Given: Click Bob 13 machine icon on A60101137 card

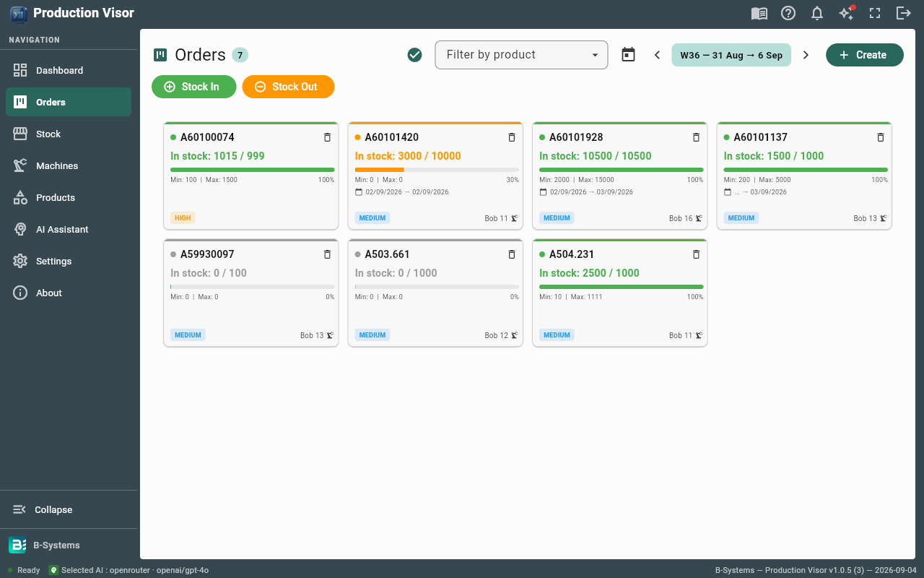Looking at the screenshot, I should click(x=884, y=218).
